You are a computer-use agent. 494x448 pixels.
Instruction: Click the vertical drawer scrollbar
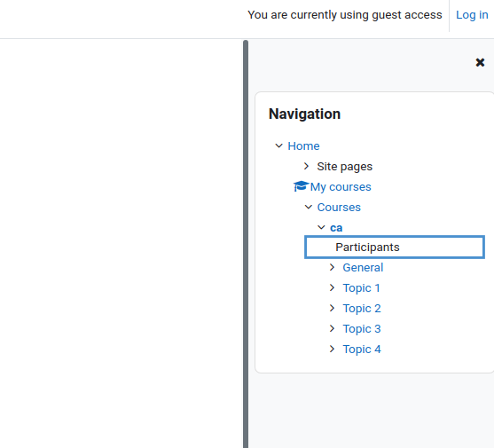(246, 244)
